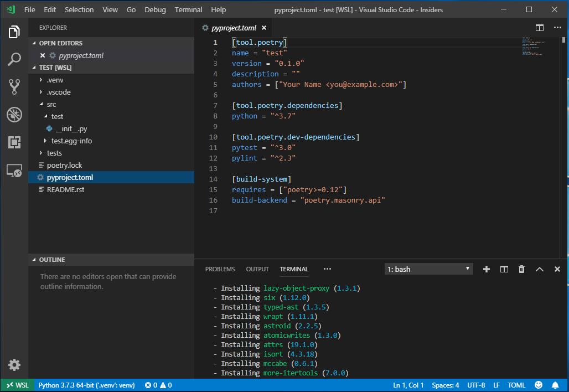The height and width of the screenshot is (392, 569).
Task: Collapse the Outline section header
Action: coord(52,260)
